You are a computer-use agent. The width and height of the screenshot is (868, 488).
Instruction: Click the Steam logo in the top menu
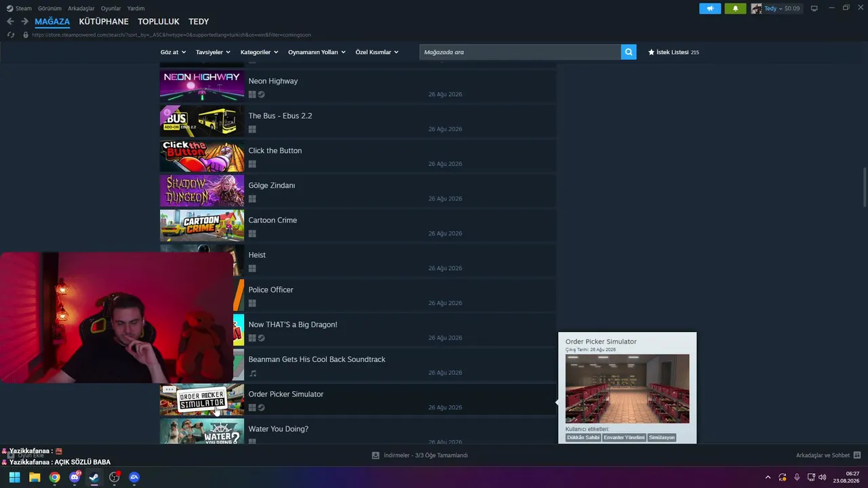click(x=10, y=9)
